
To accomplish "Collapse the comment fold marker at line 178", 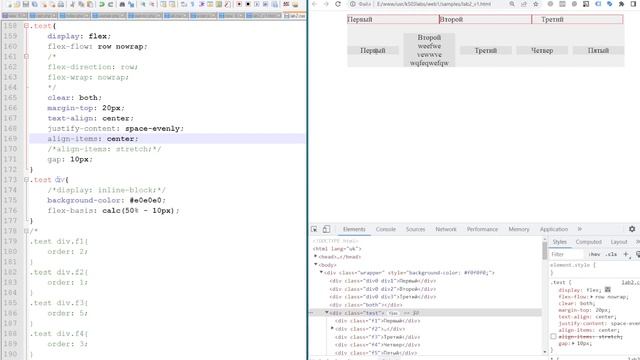I will pos(26,231).
